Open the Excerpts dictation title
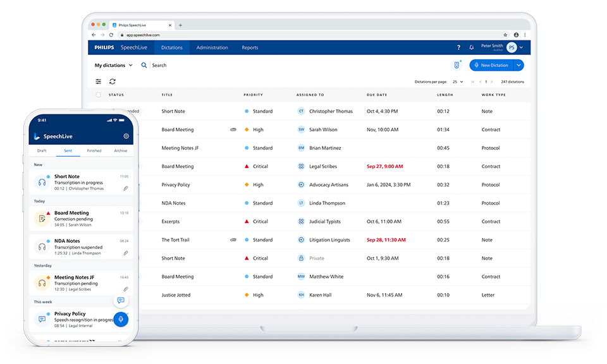Viewport: 607px width, 364px height. pyautogui.click(x=170, y=222)
